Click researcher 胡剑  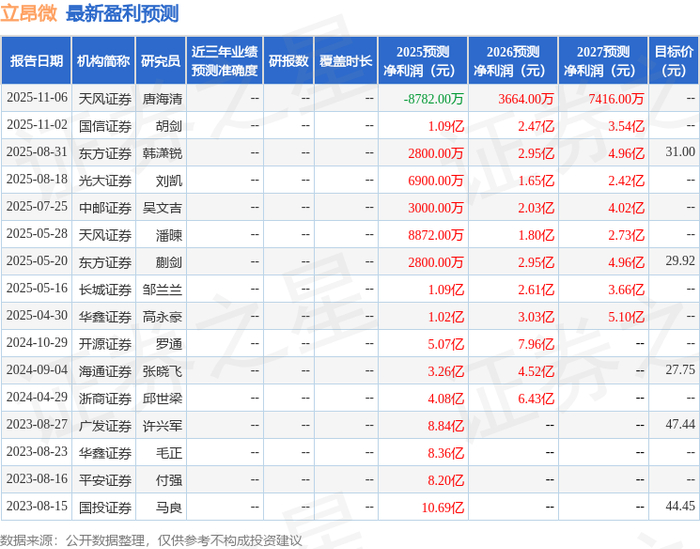[x=169, y=126]
